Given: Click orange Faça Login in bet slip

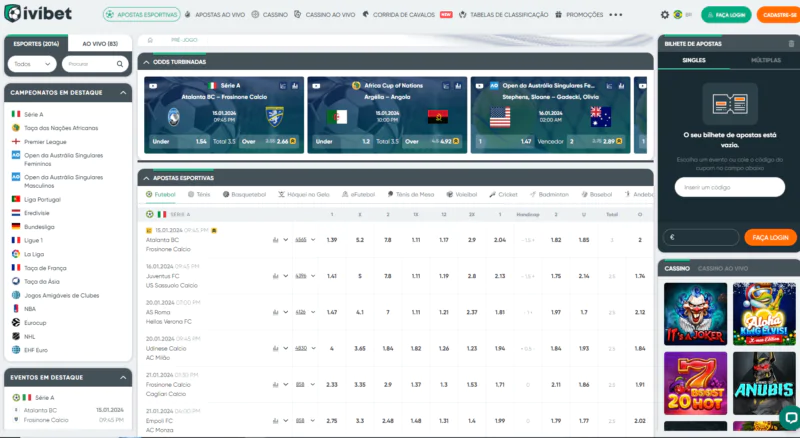Looking at the screenshot, I should (770, 237).
